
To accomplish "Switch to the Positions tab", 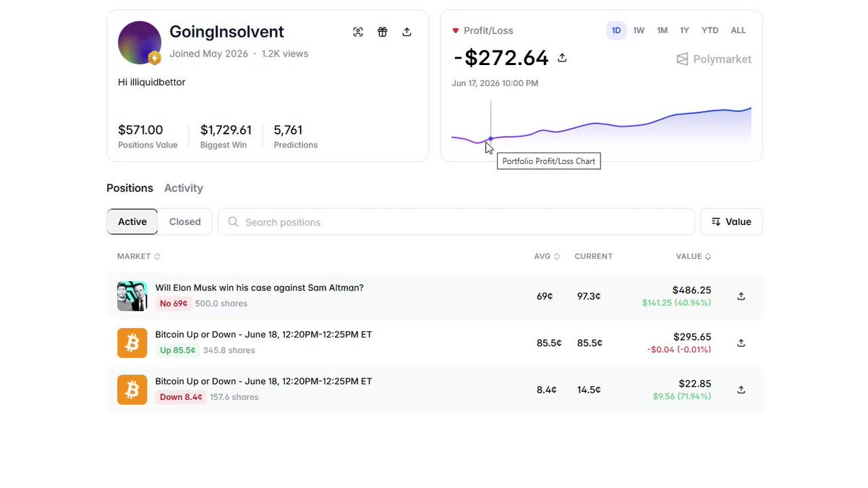I will tap(129, 188).
